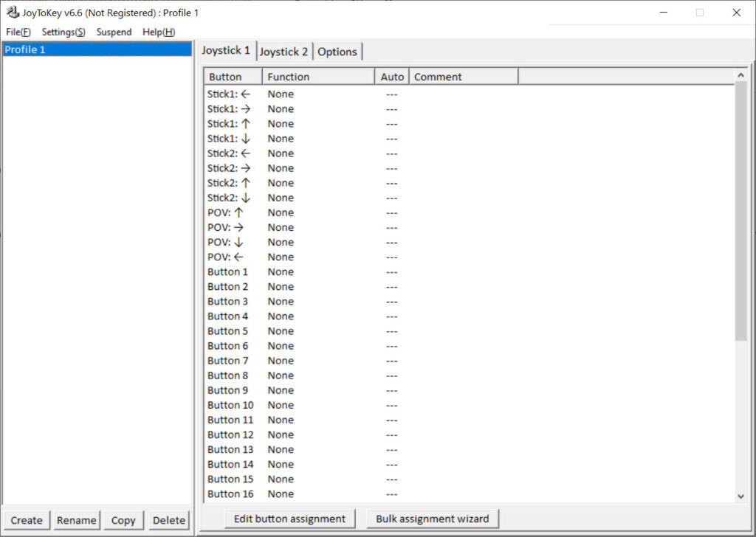
Task: Select the POV down arrow row
Action: pos(469,242)
